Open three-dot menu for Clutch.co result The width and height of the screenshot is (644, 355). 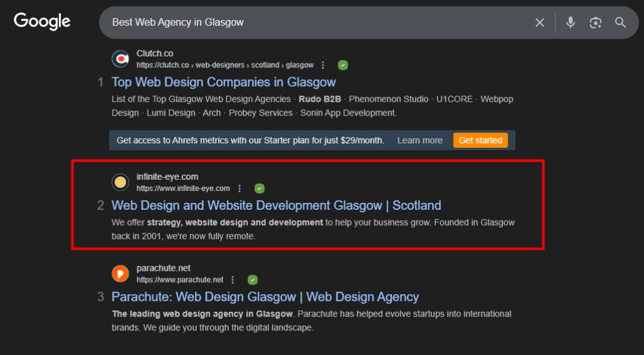tap(323, 65)
